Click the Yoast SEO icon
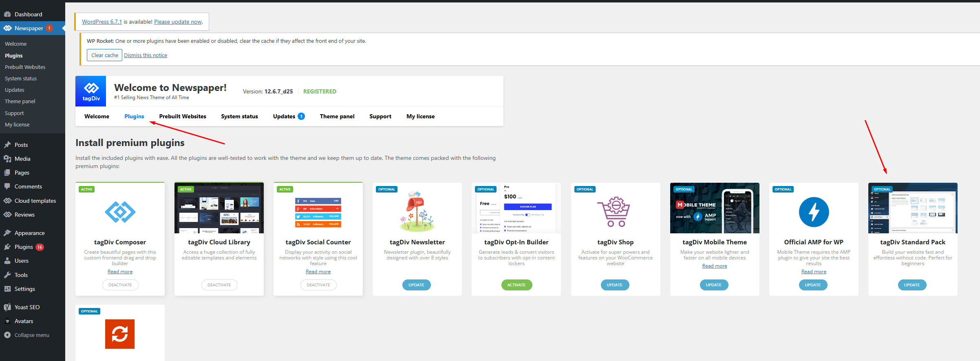 7,307
